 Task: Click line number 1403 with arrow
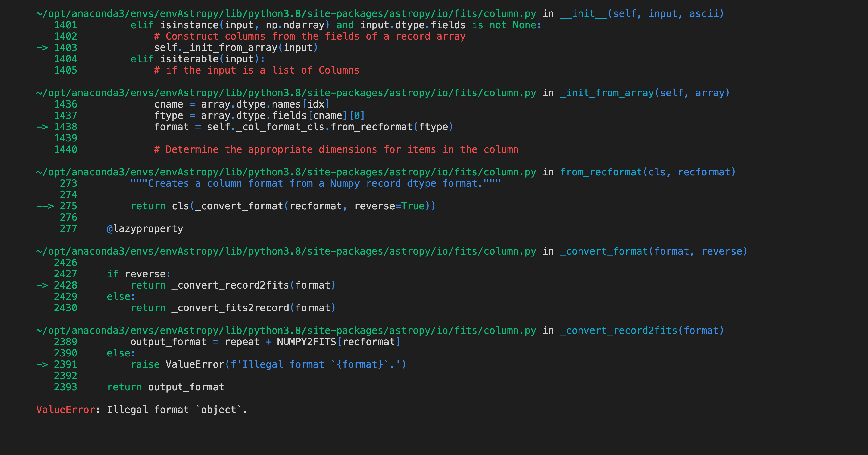pyautogui.click(x=65, y=48)
